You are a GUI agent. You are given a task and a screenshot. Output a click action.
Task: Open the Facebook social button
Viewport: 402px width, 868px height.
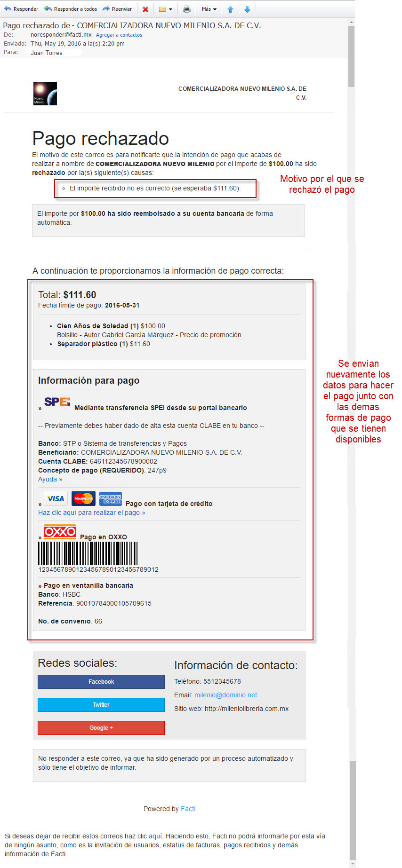point(101,682)
